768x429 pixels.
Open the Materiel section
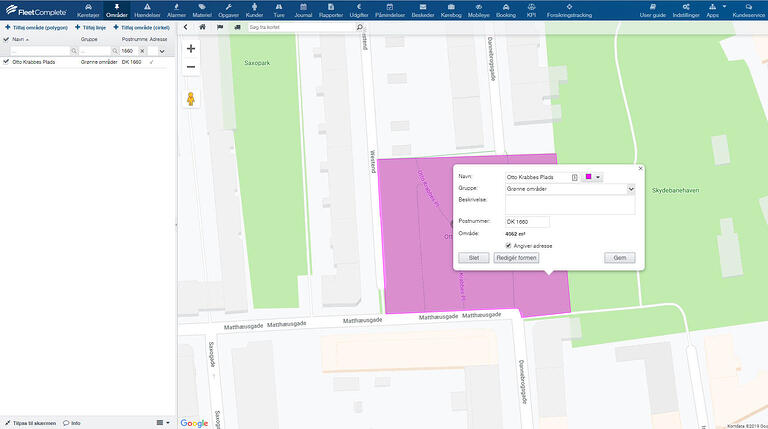pos(202,10)
